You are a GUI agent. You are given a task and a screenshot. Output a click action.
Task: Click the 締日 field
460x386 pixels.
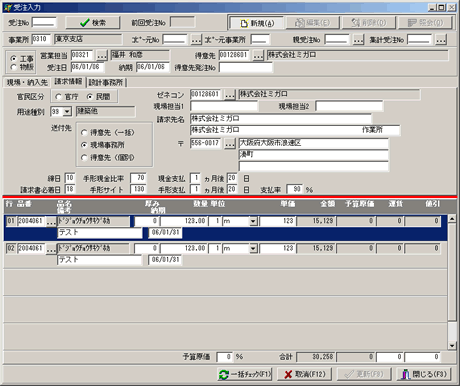click(70, 178)
